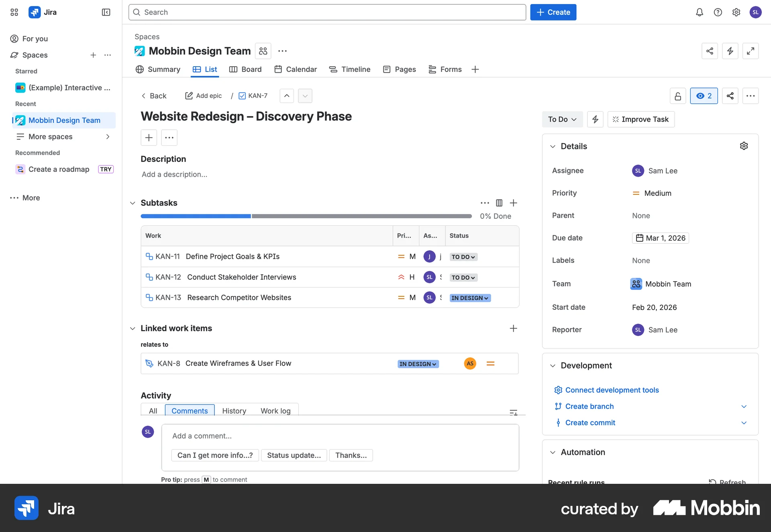Share the Mobbin Design Team space
This screenshot has width=771, height=532.
click(710, 51)
